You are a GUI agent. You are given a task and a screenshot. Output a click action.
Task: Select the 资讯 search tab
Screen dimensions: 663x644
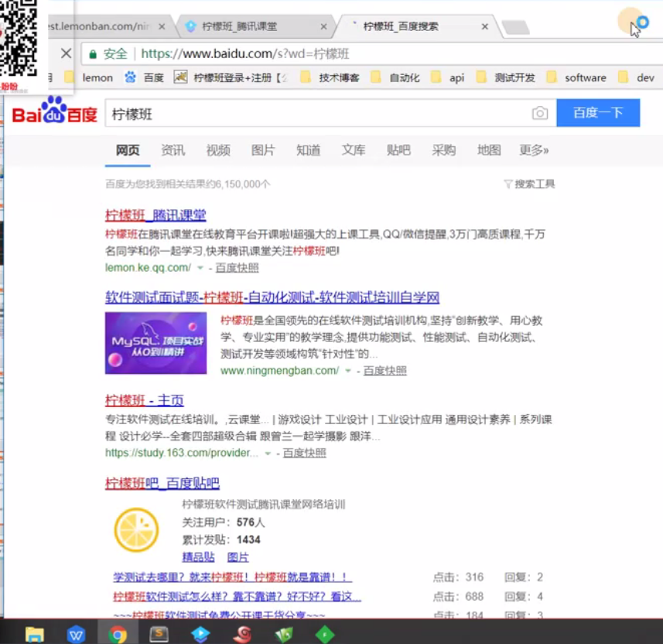(x=173, y=150)
